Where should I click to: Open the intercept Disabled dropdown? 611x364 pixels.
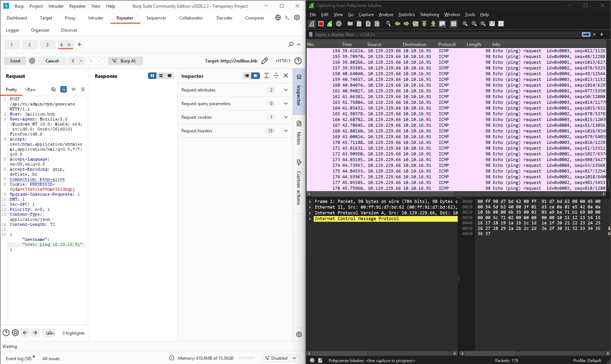(x=294, y=358)
